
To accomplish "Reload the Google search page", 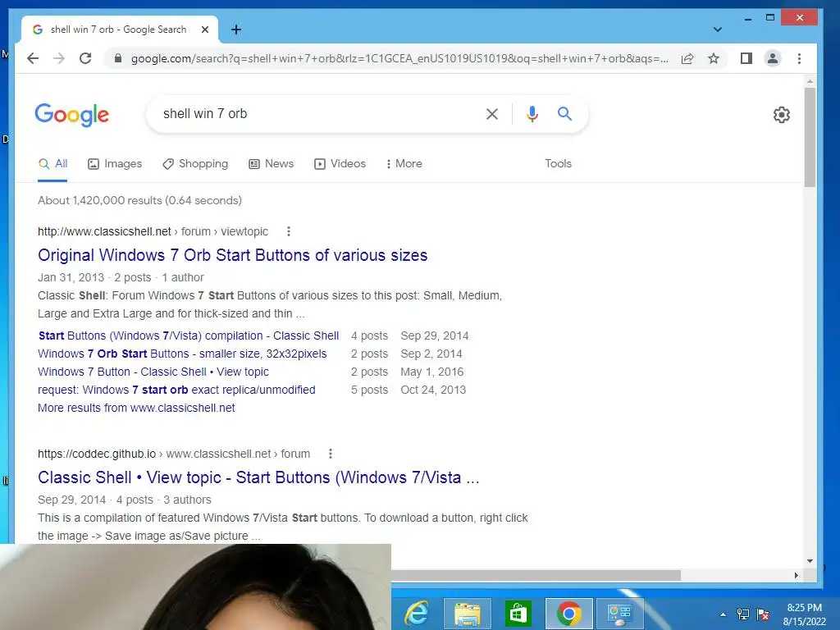I will coord(85,58).
